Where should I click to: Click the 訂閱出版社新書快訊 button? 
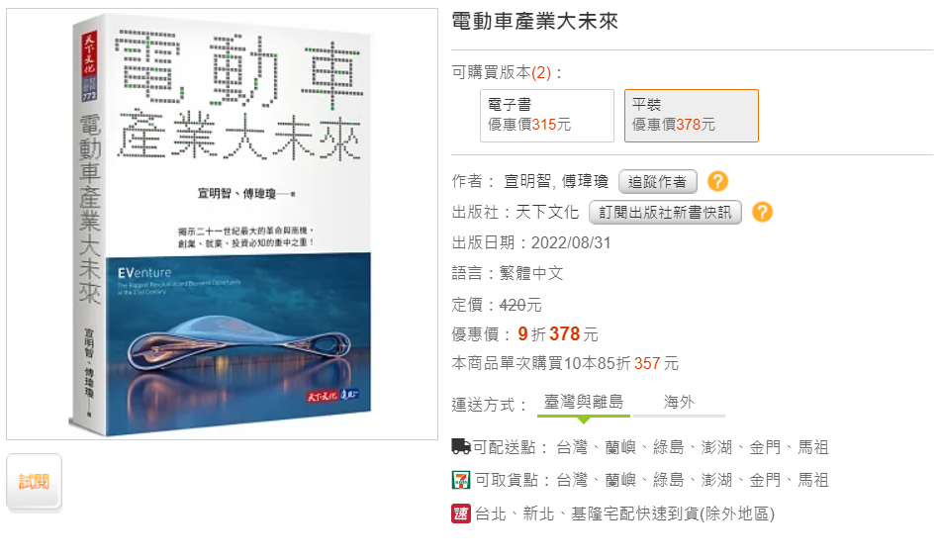(x=665, y=212)
